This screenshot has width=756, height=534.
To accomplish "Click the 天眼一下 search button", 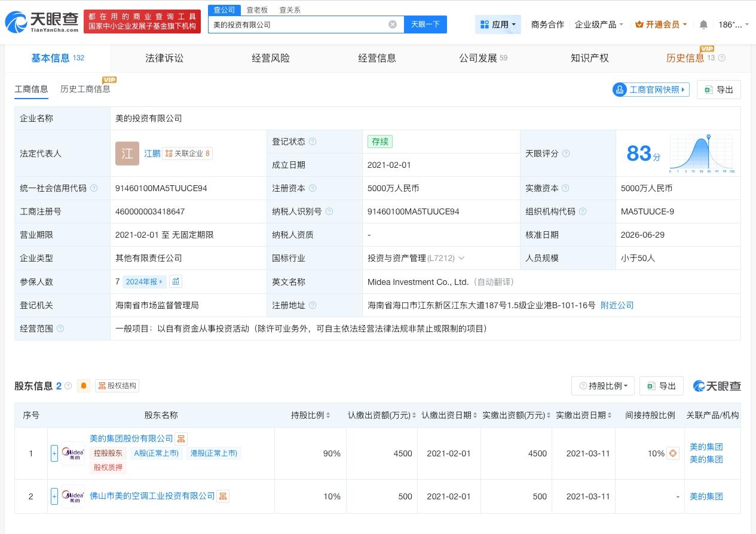I will [x=426, y=24].
